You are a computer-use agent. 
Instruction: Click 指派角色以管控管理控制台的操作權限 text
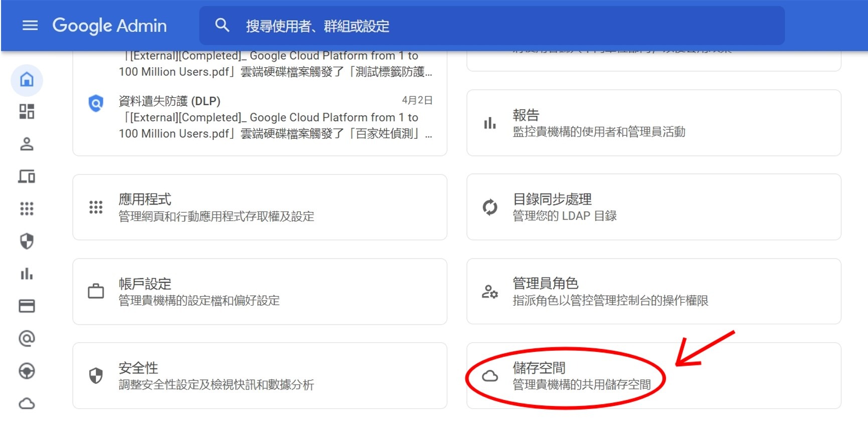pos(610,301)
